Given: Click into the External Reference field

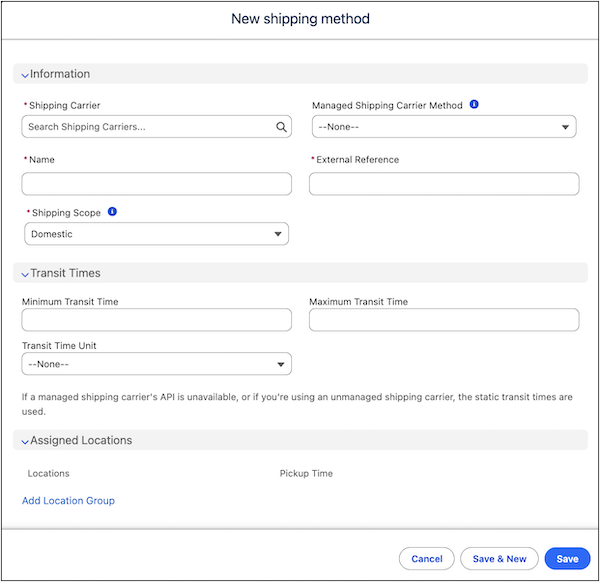Looking at the screenshot, I should tap(444, 184).
